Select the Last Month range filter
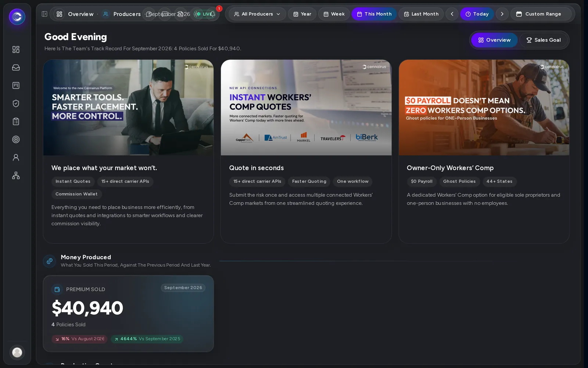Viewport: 588px width, 368px height. coord(421,14)
